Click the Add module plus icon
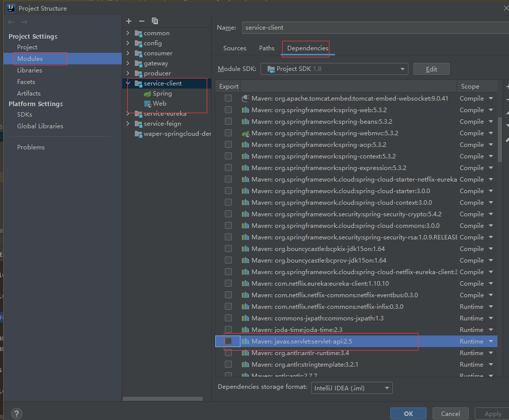Image resolution: width=509 pixels, height=420 pixels. click(x=129, y=21)
